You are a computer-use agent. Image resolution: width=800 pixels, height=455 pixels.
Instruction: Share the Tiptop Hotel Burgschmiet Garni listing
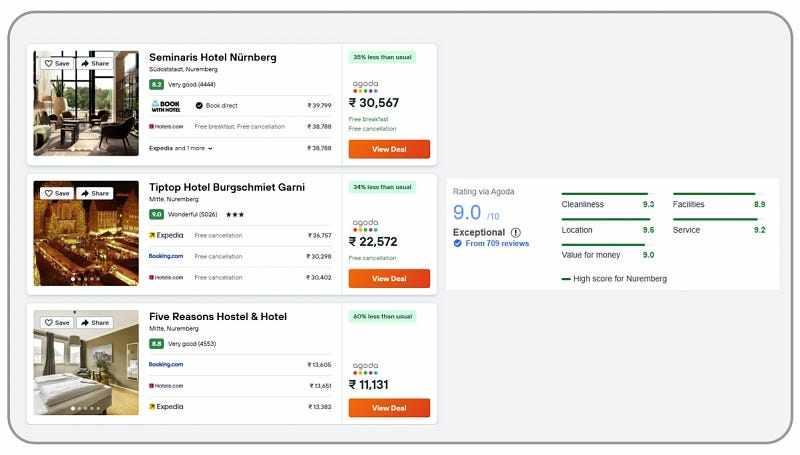pyautogui.click(x=95, y=193)
